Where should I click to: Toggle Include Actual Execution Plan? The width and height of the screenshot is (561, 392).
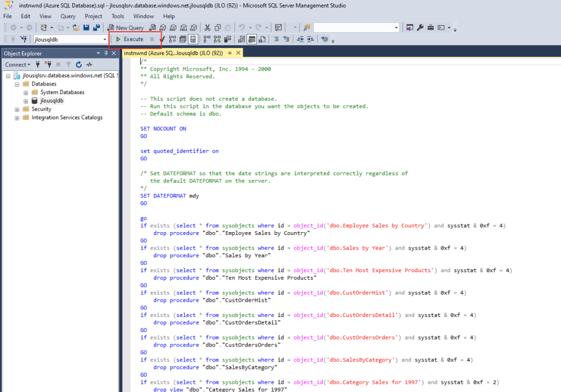[x=207, y=39]
